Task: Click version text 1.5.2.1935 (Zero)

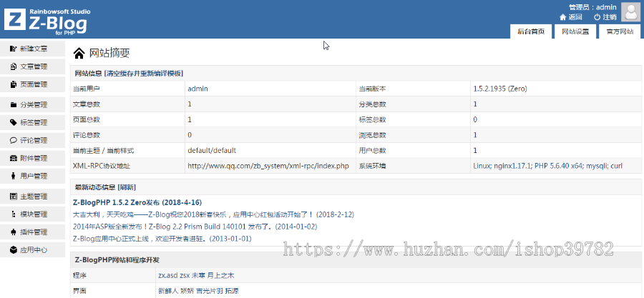Action: point(500,89)
